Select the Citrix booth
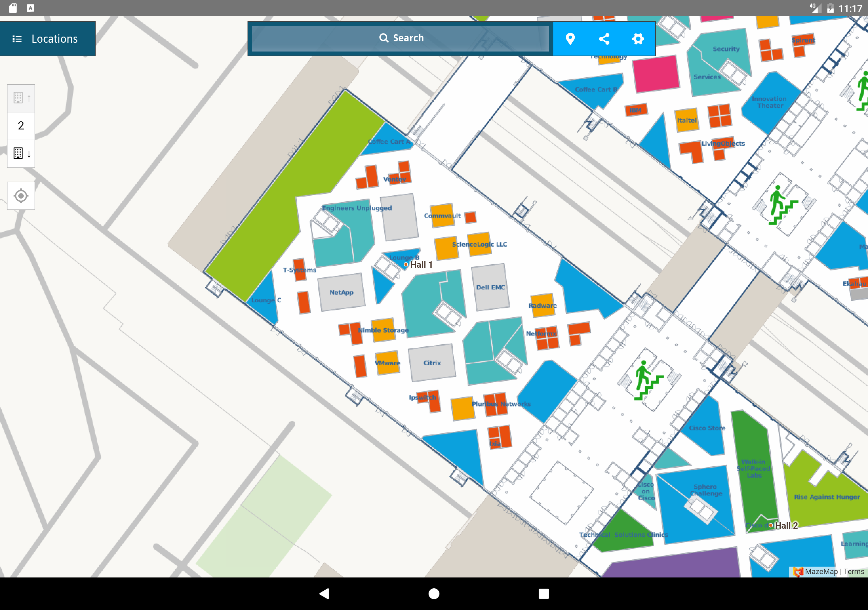Screen dimensions: 868x610 click(432, 363)
